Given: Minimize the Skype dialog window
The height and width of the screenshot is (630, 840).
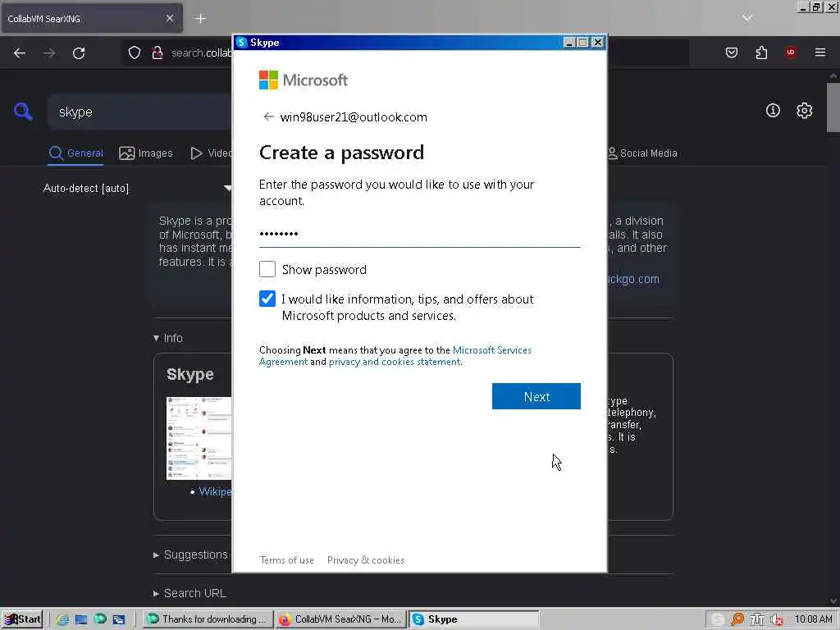Looking at the screenshot, I should point(569,43).
